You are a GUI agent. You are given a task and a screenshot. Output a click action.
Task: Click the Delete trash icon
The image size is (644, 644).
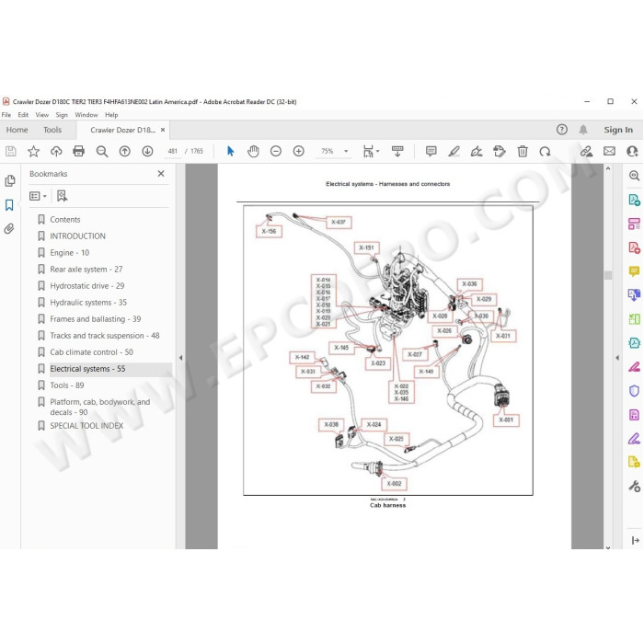pyautogui.click(x=523, y=152)
